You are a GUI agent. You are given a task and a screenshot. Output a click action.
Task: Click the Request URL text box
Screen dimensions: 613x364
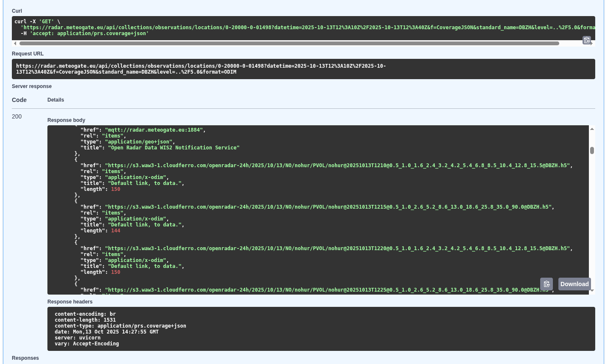(304, 69)
